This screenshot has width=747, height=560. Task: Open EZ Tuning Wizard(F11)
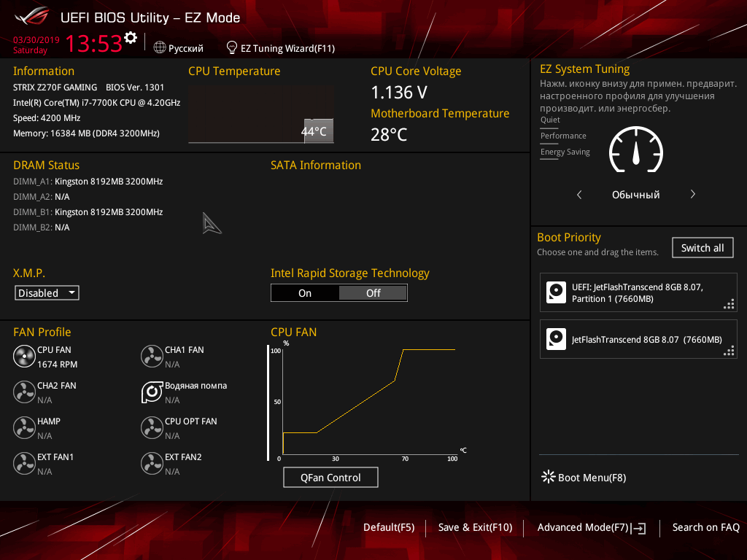(x=287, y=48)
